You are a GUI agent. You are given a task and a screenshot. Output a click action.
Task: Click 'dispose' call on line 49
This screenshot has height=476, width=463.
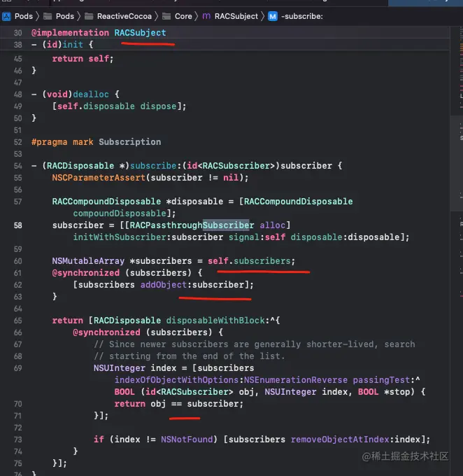[x=158, y=106]
